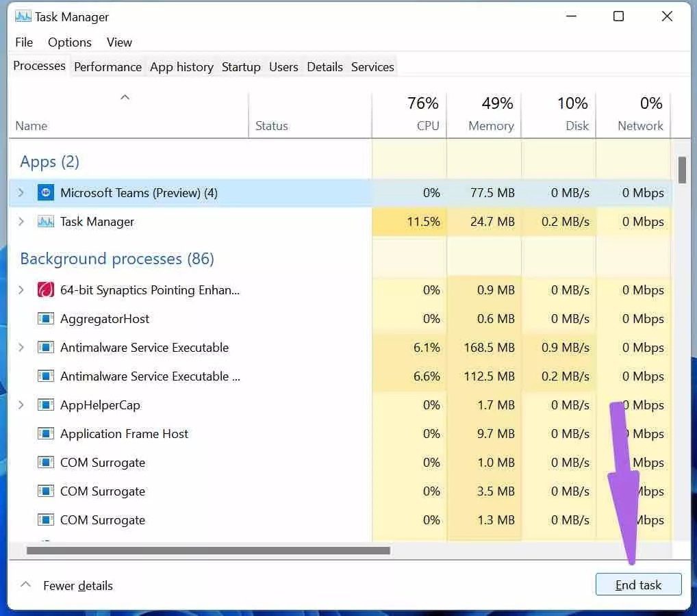Switch to the Services tab

[x=372, y=67]
